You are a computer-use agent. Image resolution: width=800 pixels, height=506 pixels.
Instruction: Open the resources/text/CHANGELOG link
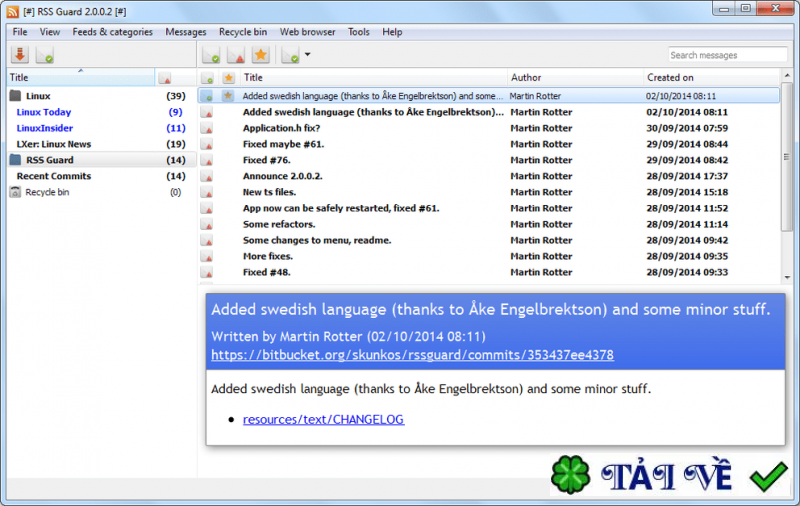(323, 419)
